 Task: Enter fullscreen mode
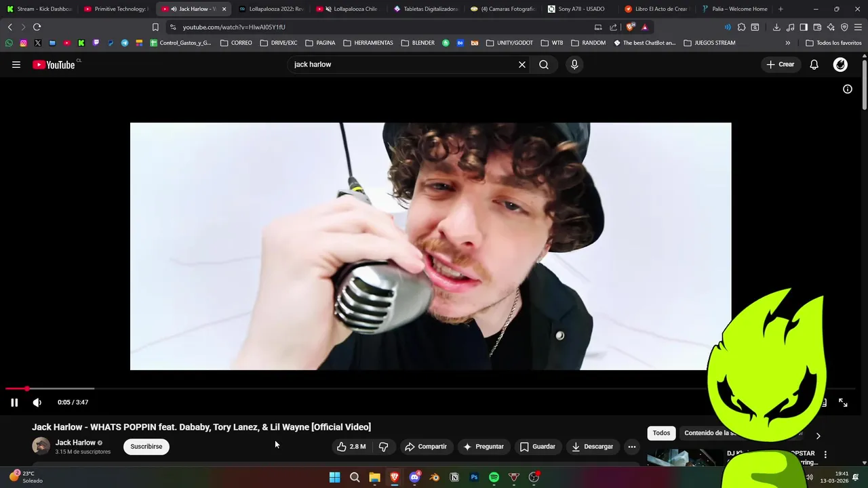coord(843,402)
